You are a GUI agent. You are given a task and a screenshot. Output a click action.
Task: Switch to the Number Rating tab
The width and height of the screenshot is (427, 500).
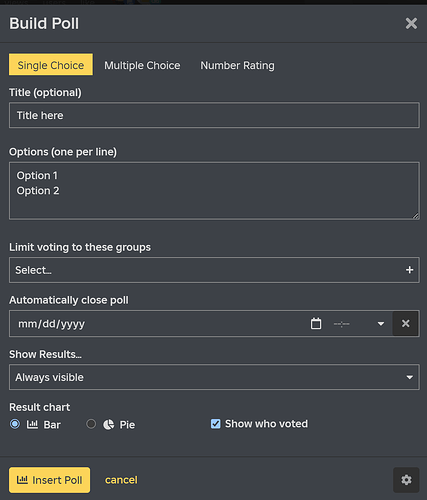click(x=237, y=65)
